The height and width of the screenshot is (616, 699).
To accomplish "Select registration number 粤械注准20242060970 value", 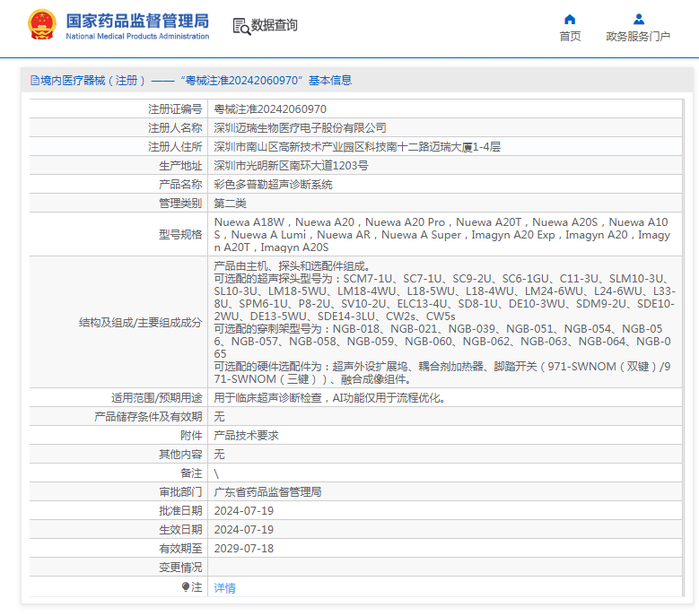I will tap(270, 109).
